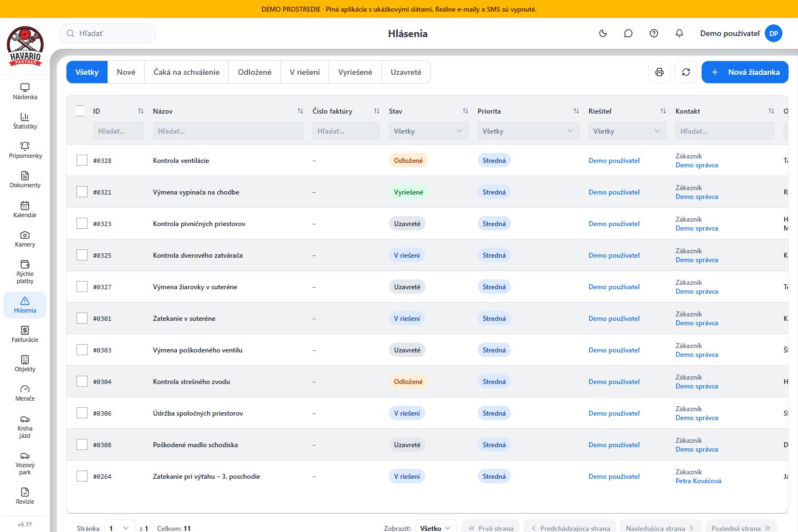
Task: Open Dokumenty section
Action: click(x=25, y=180)
